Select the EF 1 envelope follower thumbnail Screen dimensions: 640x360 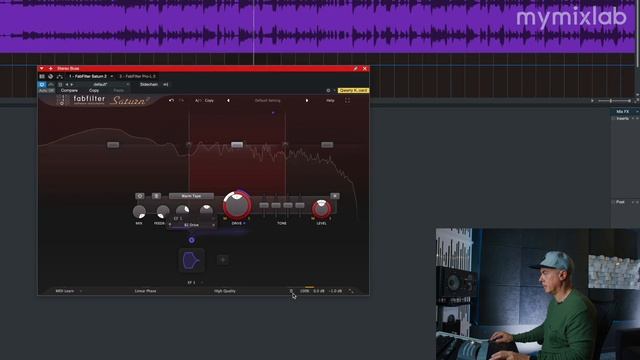(191, 260)
